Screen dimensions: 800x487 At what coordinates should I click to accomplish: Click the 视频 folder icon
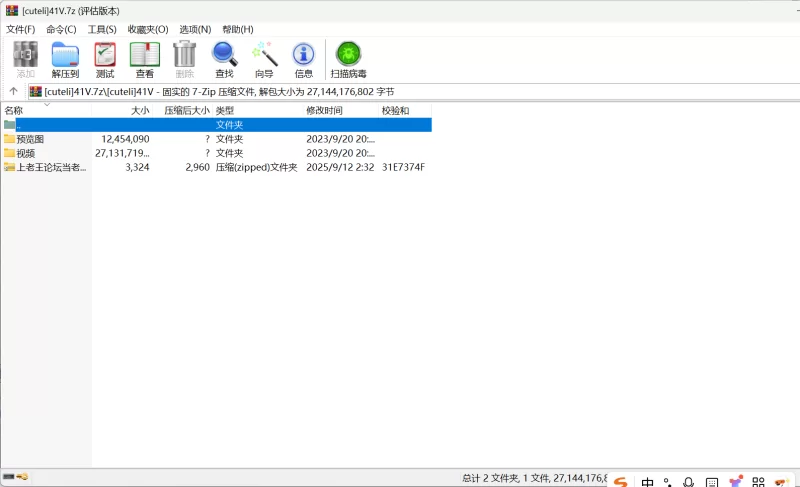tap(9, 153)
